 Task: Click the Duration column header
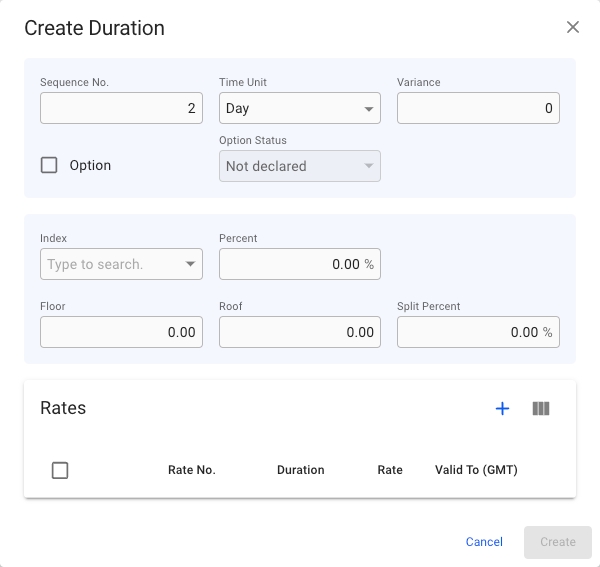(300, 470)
